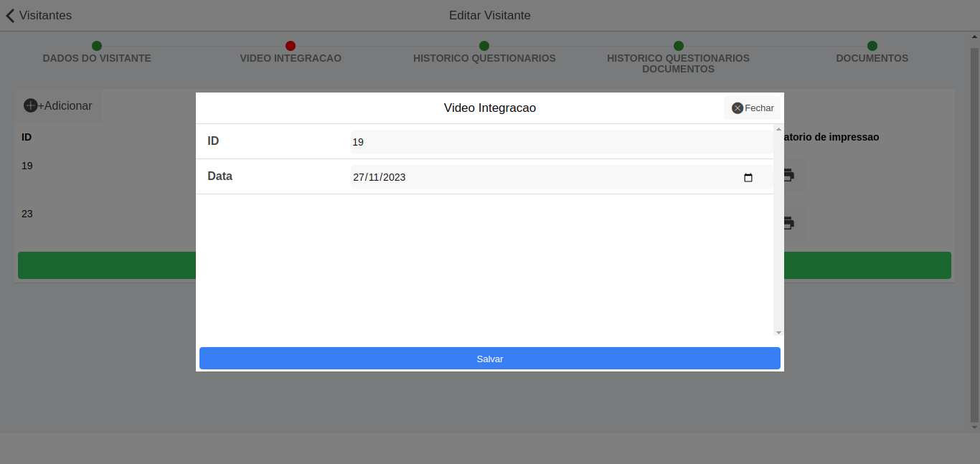Open the HISTORICO QUESTIONARIOS tab
980x464 pixels.
[x=484, y=58]
